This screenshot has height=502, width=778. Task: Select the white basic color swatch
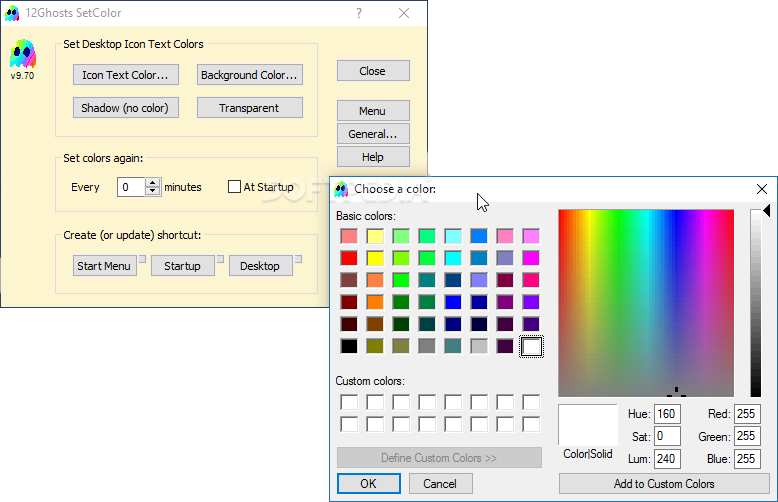pos(531,346)
